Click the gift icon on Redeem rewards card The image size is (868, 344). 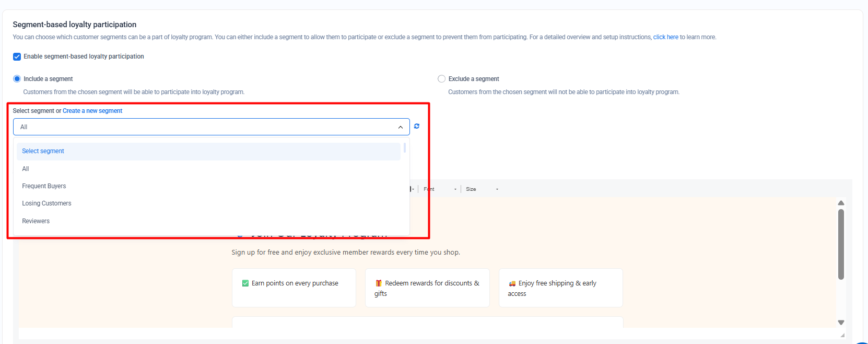click(x=379, y=283)
